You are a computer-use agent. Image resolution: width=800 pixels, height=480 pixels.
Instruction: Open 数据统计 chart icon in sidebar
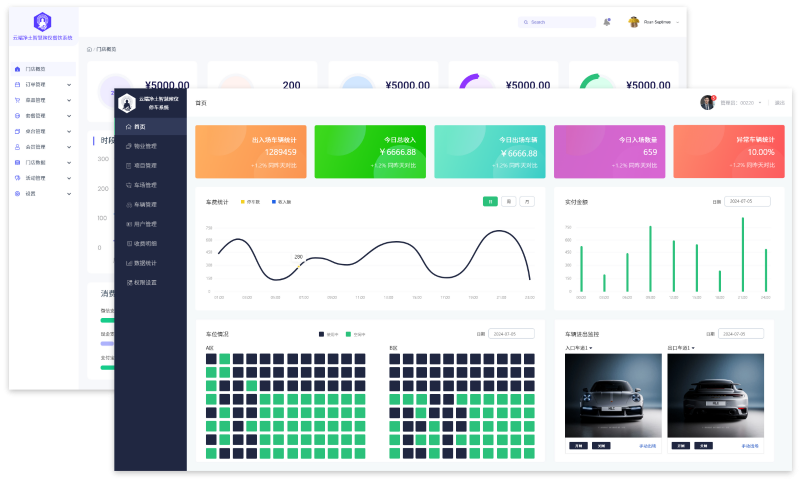pyautogui.click(x=128, y=263)
